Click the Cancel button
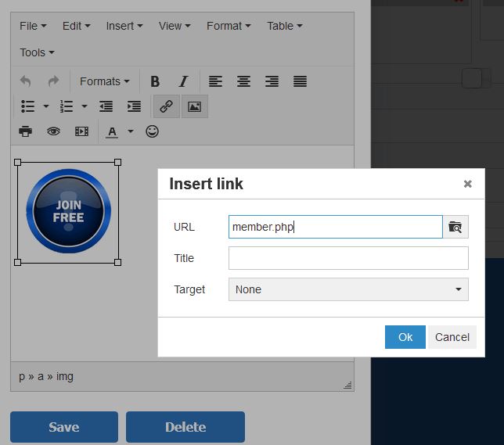 [x=452, y=337]
